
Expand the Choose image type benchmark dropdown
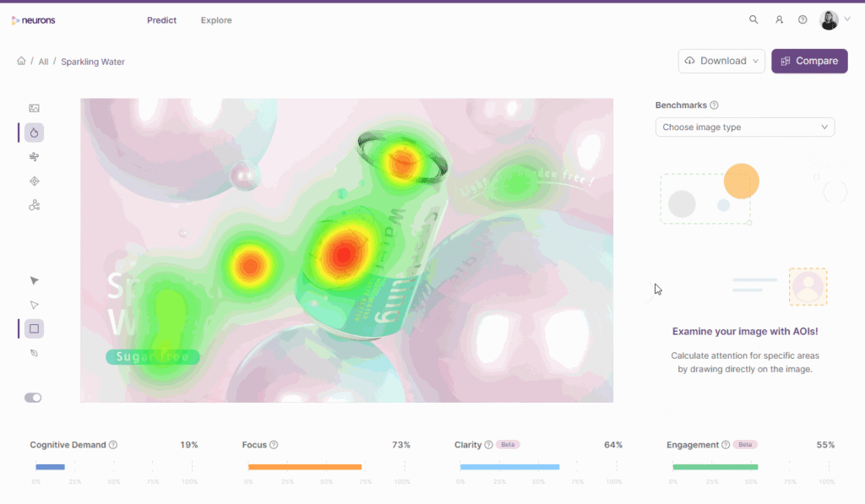click(x=744, y=127)
